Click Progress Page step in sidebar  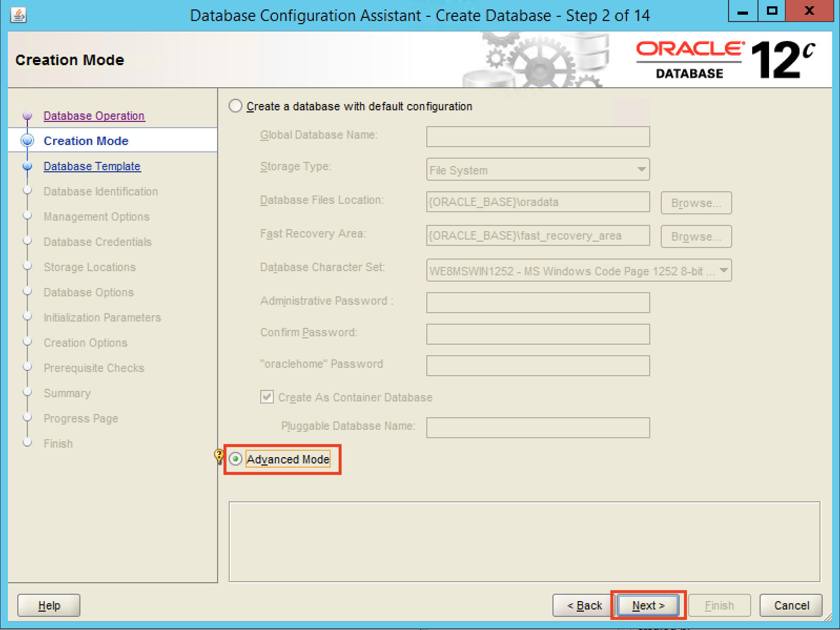click(x=80, y=418)
